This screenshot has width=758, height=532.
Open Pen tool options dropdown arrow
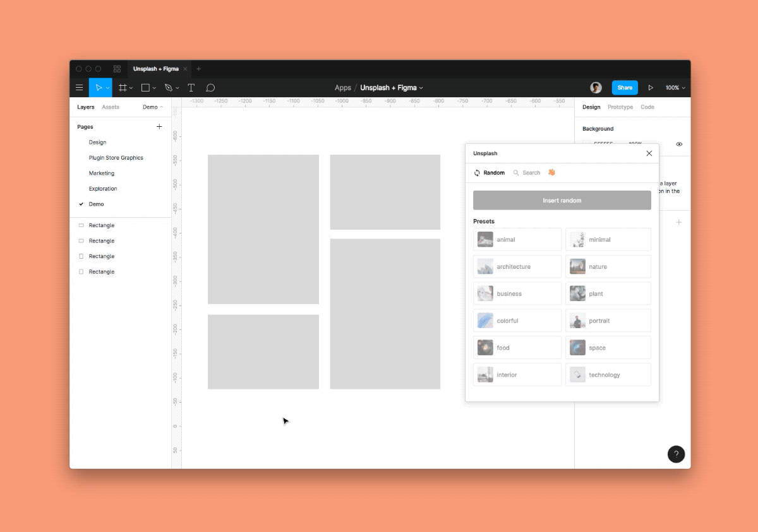pos(177,88)
